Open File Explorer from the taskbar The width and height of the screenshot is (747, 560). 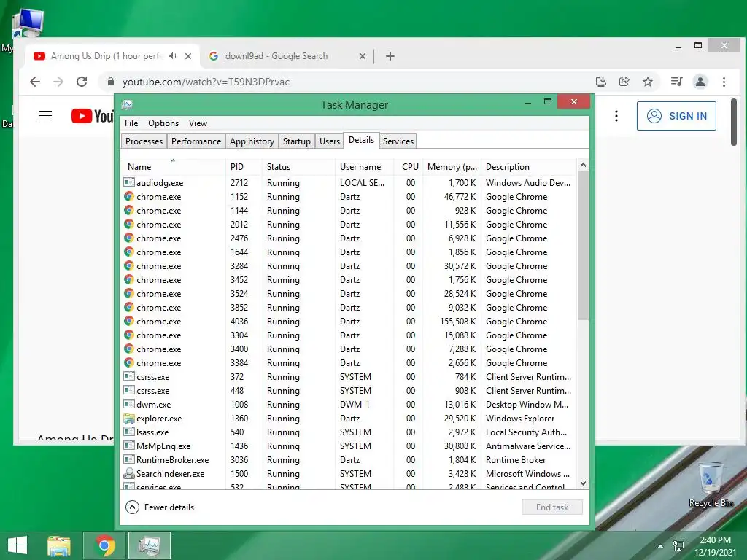59,545
